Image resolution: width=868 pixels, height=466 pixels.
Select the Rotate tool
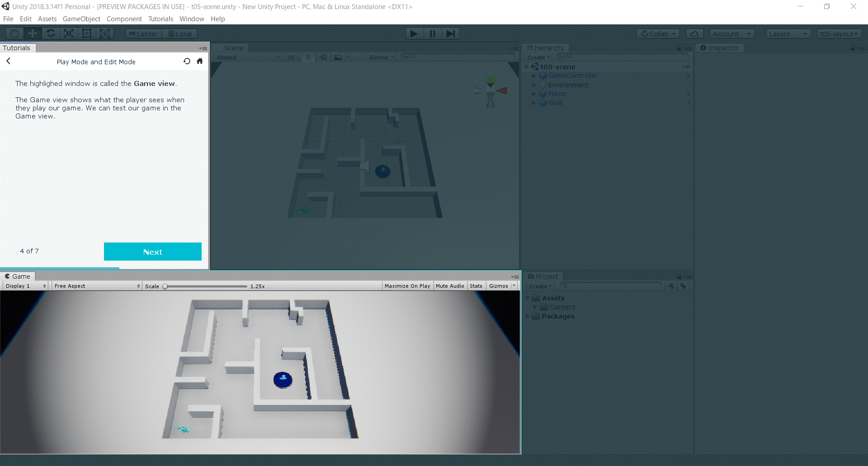[51, 33]
